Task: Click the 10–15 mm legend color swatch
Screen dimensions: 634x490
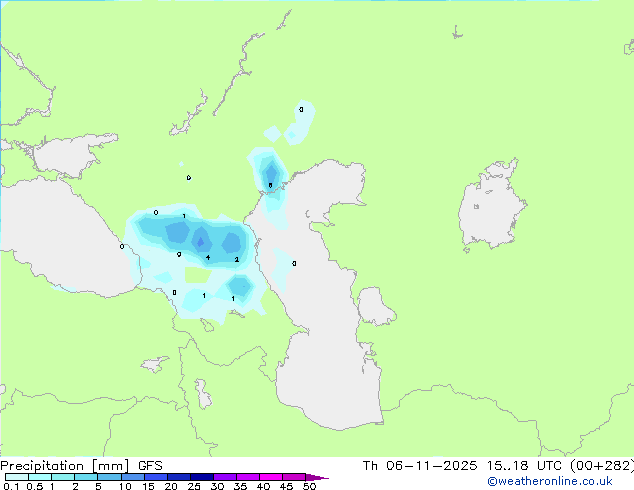Action: [x=132, y=477]
